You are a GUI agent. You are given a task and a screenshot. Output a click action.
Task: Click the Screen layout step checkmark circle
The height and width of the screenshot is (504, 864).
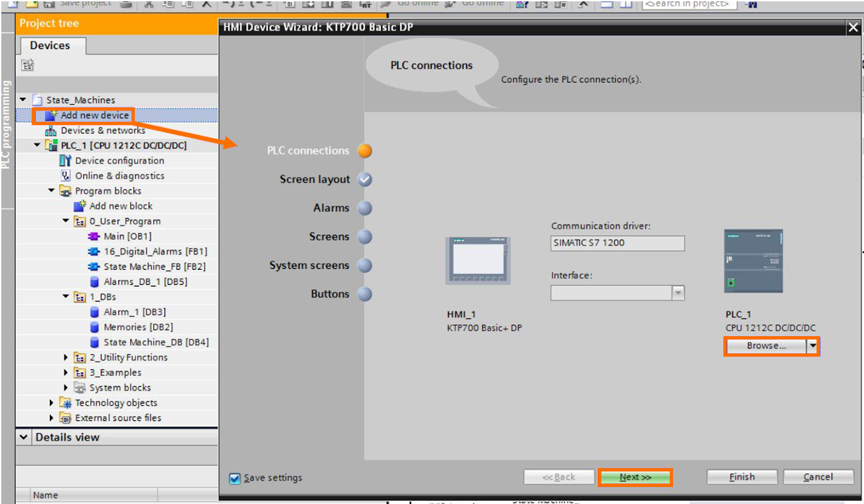click(365, 179)
